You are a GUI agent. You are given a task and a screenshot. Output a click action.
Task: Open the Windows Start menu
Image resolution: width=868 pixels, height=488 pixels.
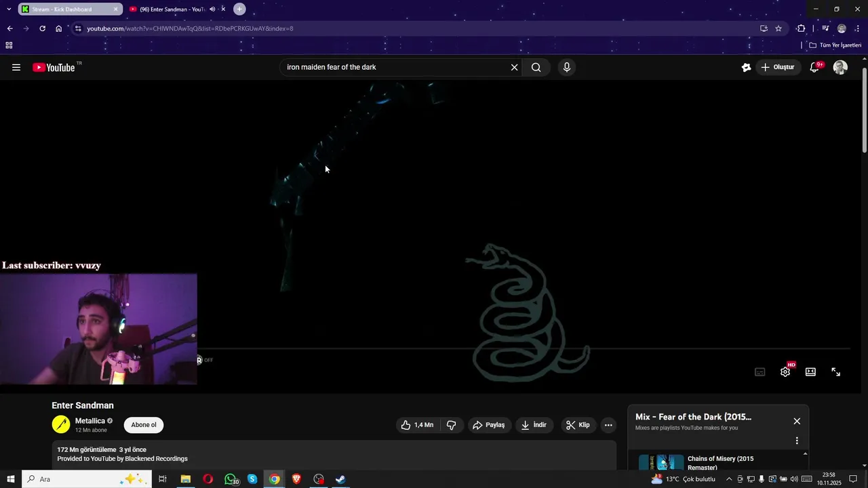[11, 479]
